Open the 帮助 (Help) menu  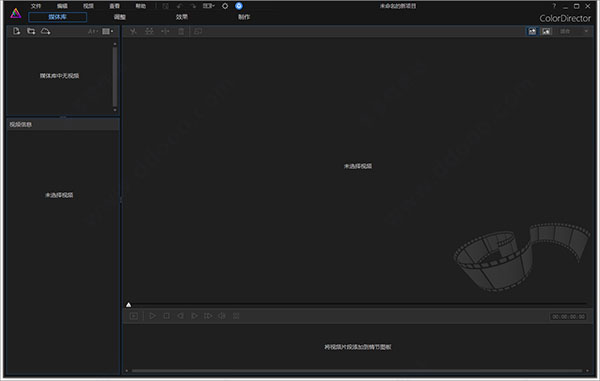tap(141, 6)
